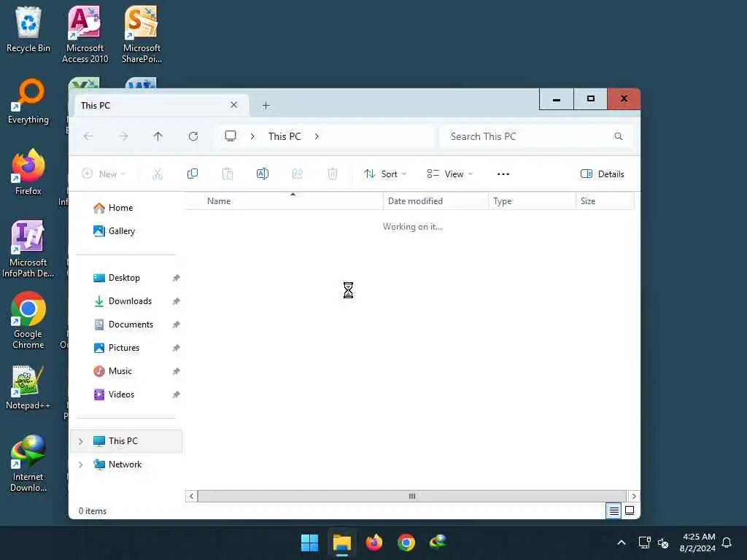Select Everything desktop shortcut

pyautogui.click(x=28, y=101)
